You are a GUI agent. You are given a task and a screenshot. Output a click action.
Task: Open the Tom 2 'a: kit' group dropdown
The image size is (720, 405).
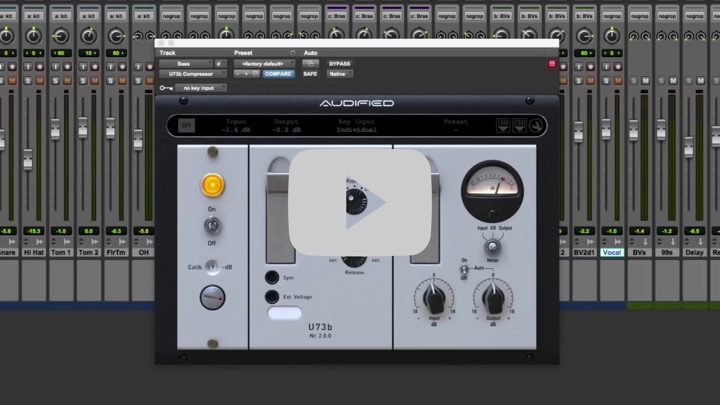[x=89, y=16]
